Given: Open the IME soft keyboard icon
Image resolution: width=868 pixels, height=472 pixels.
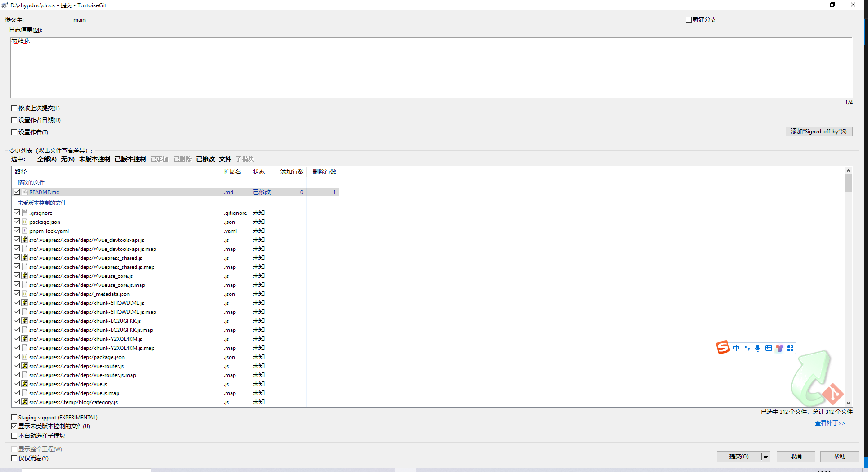Looking at the screenshot, I should point(769,348).
